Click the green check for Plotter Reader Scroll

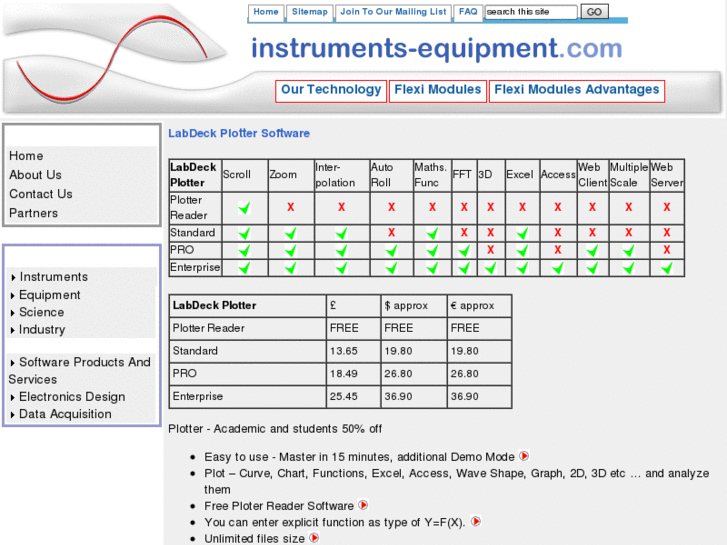244,208
